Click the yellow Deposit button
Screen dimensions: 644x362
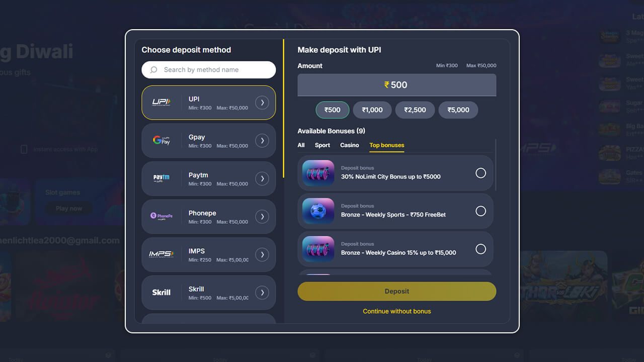click(x=397, y=291)
